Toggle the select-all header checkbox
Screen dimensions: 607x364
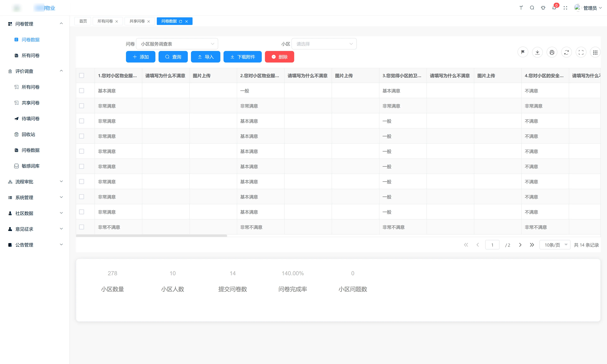pyautogui.click(x=82, y=76)
